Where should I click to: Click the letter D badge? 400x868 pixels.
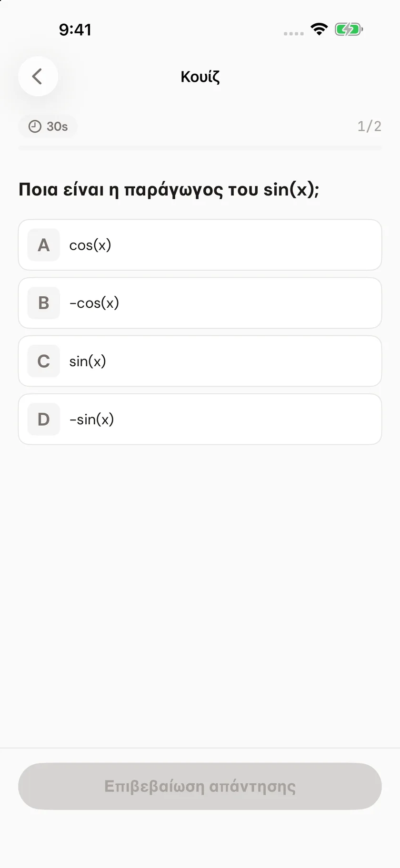click(x=44, y=419)
